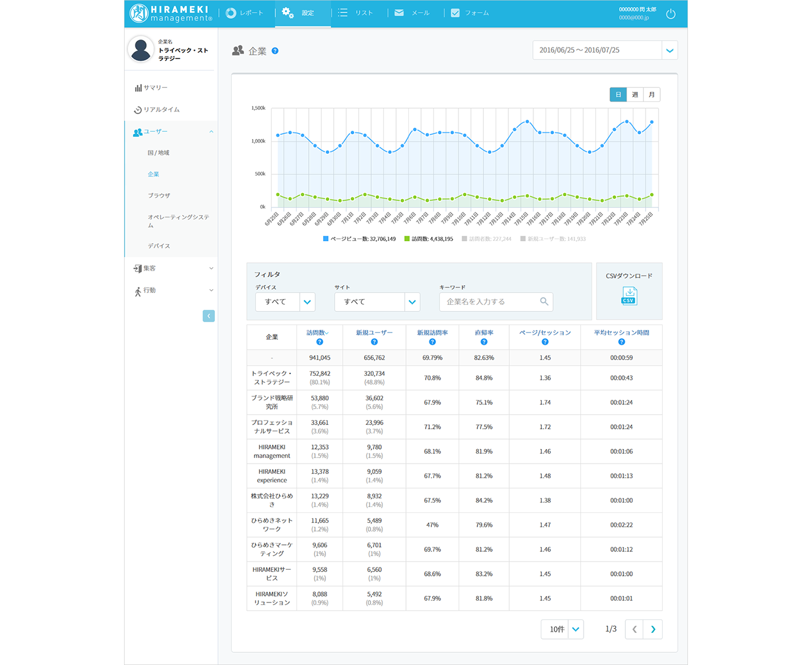The width and height of the screenshot is (812, 665).
Task: Select ブラウザ submenu item
Action: click(159, 196)
